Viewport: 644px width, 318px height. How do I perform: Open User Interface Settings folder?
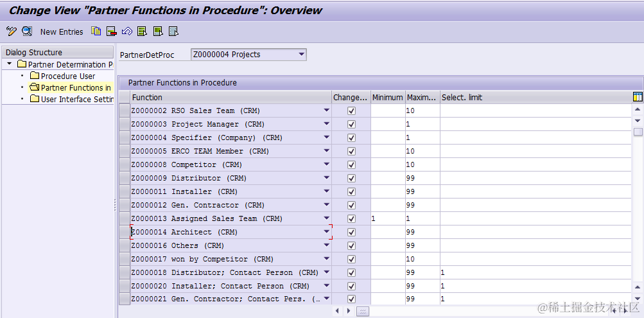71,99
